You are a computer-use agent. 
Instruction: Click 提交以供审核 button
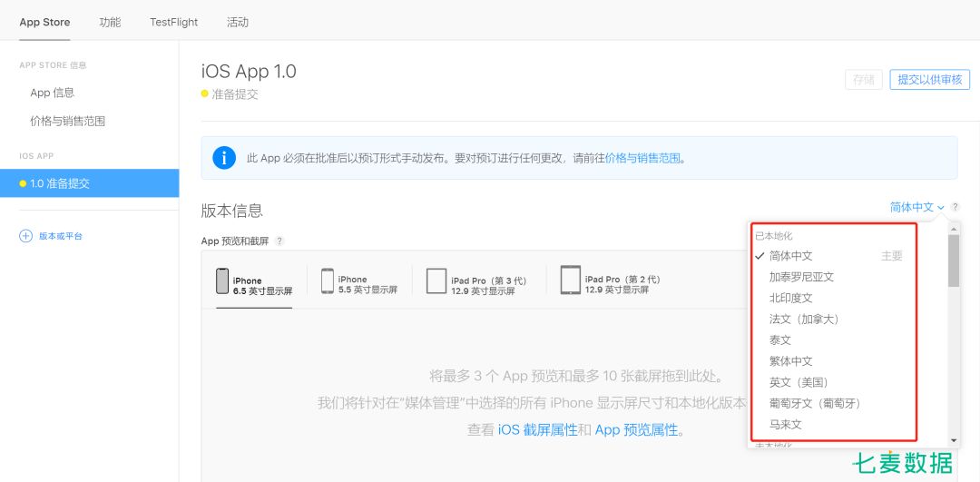pos(930,80)
